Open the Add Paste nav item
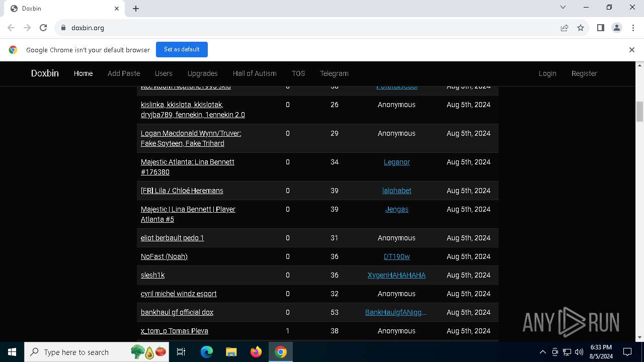Image resolution: width=644 pixels, height=362 pixels. point(124,73)
